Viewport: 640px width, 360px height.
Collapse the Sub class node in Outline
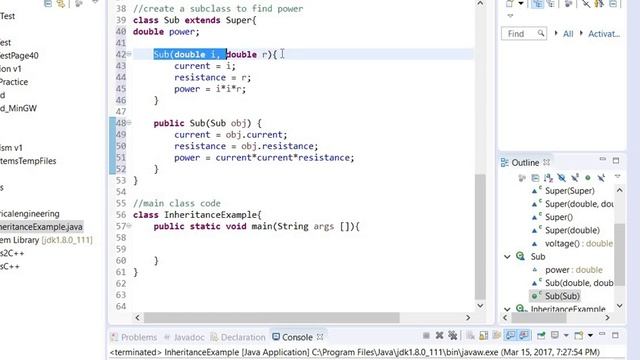[507, 257]
